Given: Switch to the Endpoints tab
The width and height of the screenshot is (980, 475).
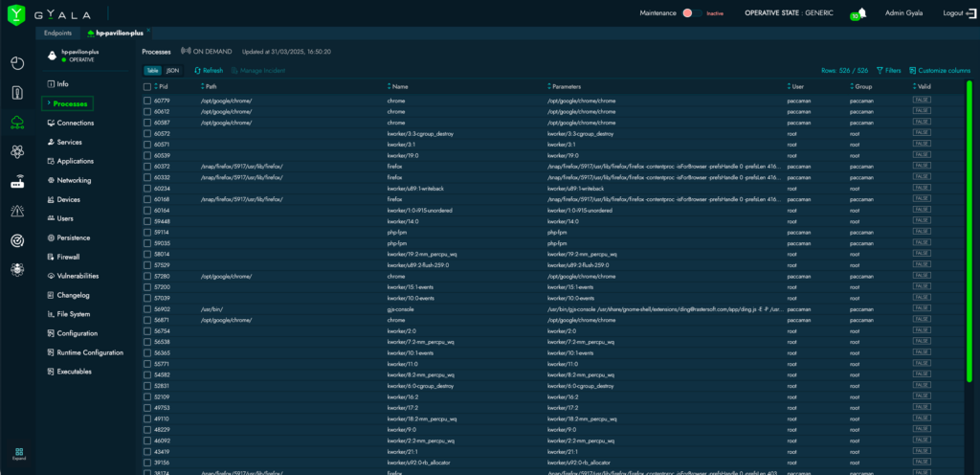Looking at the screenshot, I should coord(58,33).
